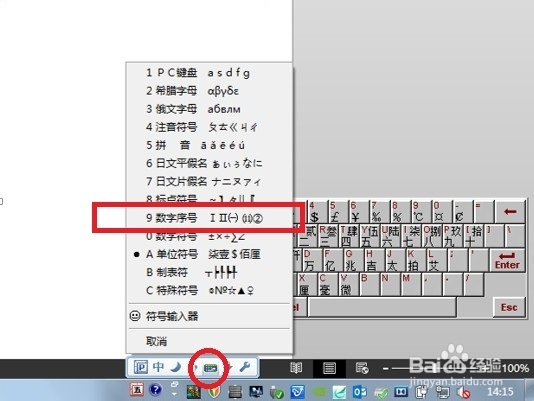Click the taskbar clock showing 14:15
Viewport: 534px width, 401px height.
500,392
